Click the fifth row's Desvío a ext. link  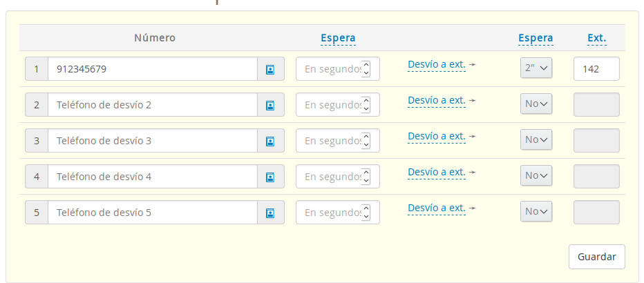tap(437, 208)
